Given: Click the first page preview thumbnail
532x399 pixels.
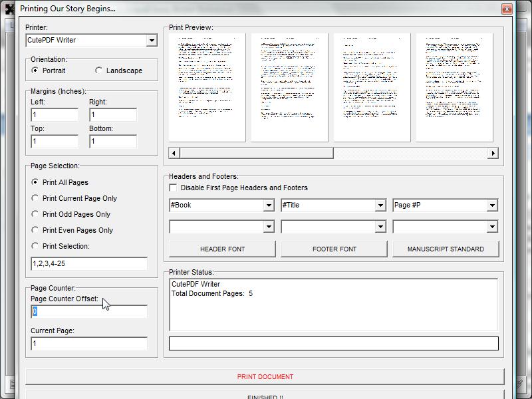Looking at the screenshot, I should point(207,87).
